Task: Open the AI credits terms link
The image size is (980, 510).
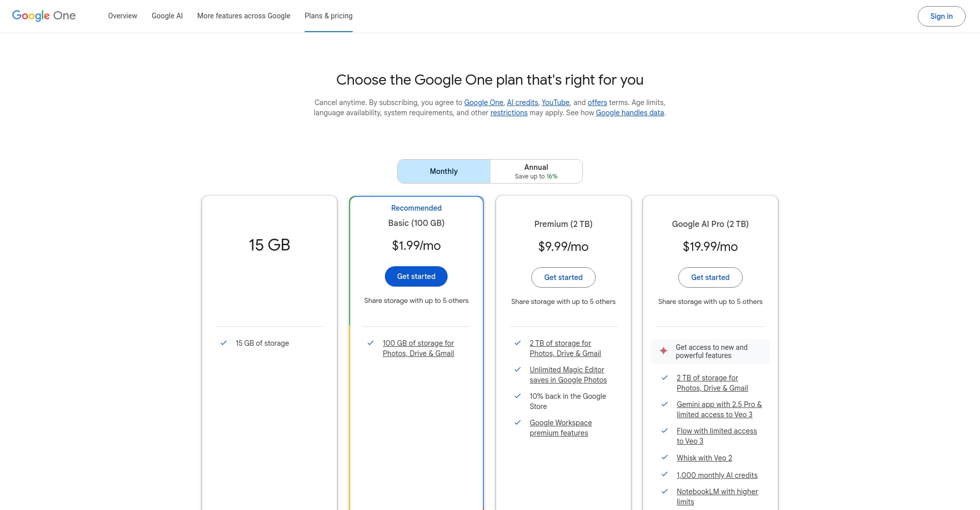Action: coord(522,103)
